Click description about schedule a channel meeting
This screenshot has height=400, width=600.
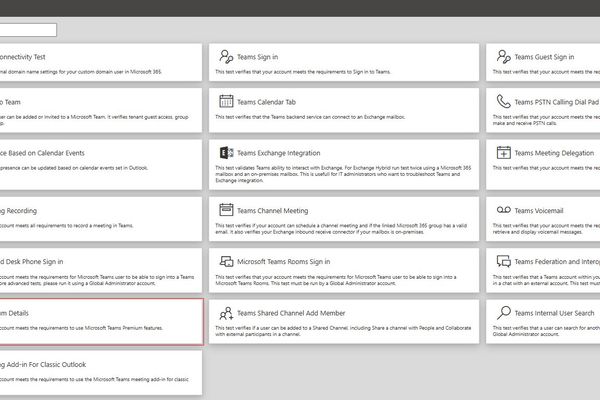click(x=341, y=229)
